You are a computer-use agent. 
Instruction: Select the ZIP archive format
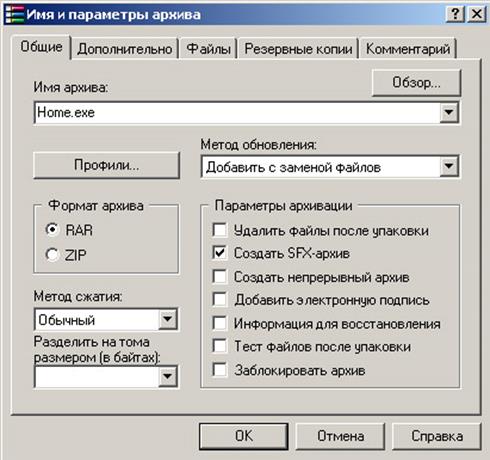coord(52,255)
